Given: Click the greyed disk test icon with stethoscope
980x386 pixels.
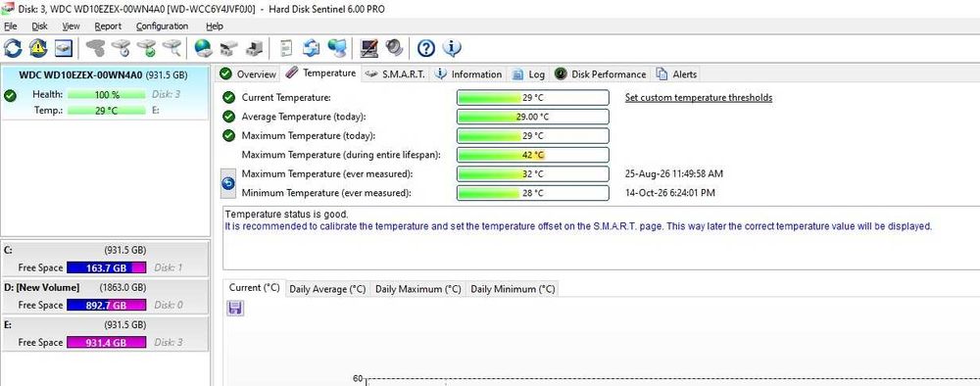Looking at the screenshot, I should (x=96, y=48).
